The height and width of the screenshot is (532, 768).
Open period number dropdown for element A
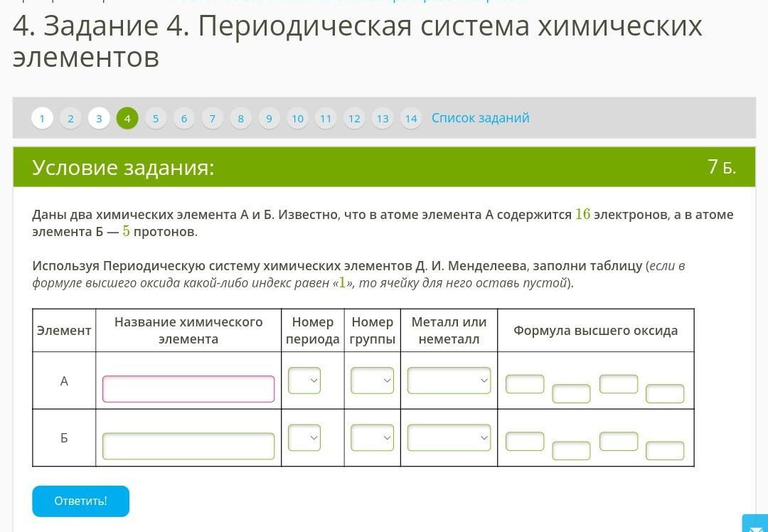(304, 381)
